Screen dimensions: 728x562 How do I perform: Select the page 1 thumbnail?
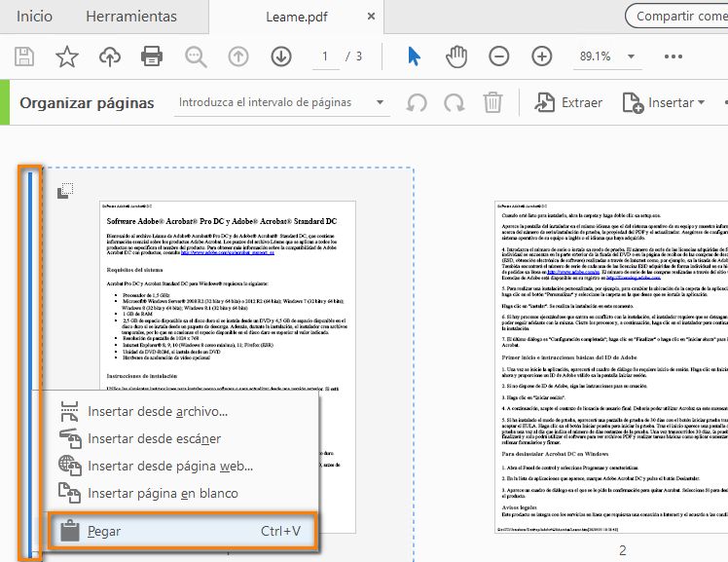point(228,367)
